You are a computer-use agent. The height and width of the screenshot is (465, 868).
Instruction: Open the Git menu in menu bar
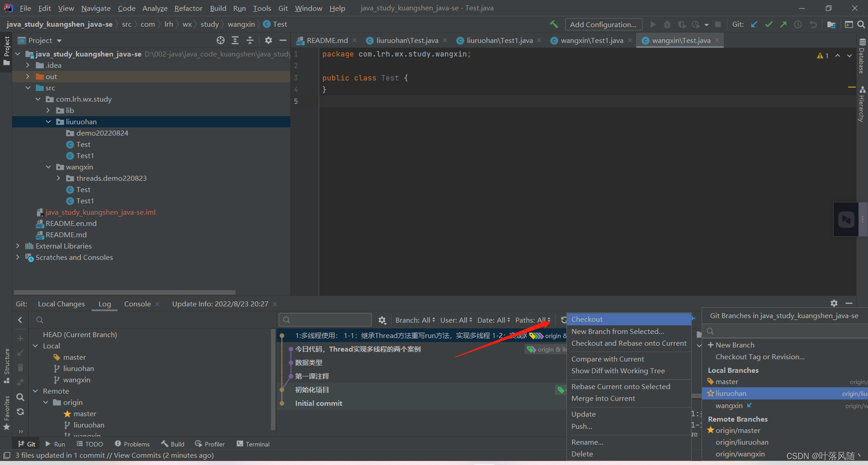coord(283,8)
